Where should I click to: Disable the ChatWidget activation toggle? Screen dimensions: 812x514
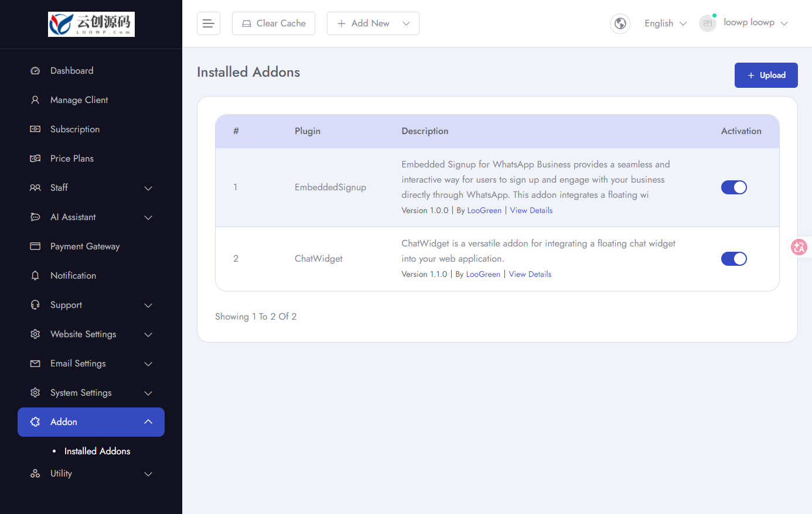point(734,259)
